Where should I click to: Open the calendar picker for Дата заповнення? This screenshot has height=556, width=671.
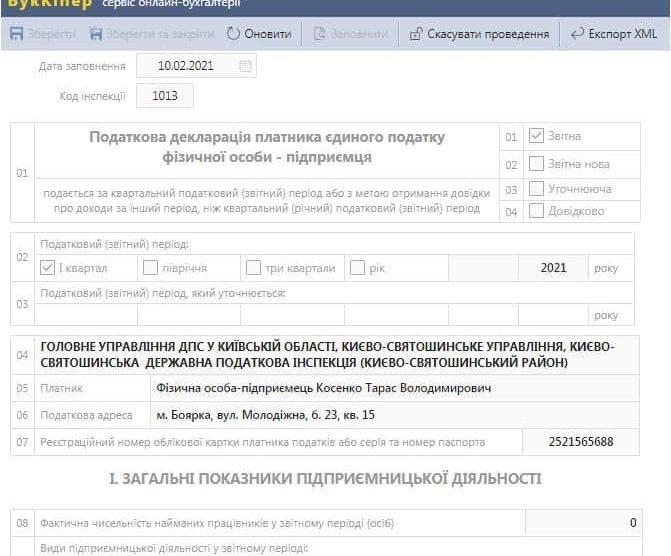(246, 66)
